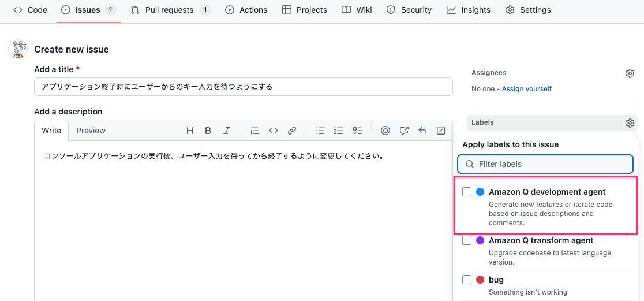Click the 'Apply labels to this issue' heading
This screenshot has height=301, width=644.
click(511, 144)
